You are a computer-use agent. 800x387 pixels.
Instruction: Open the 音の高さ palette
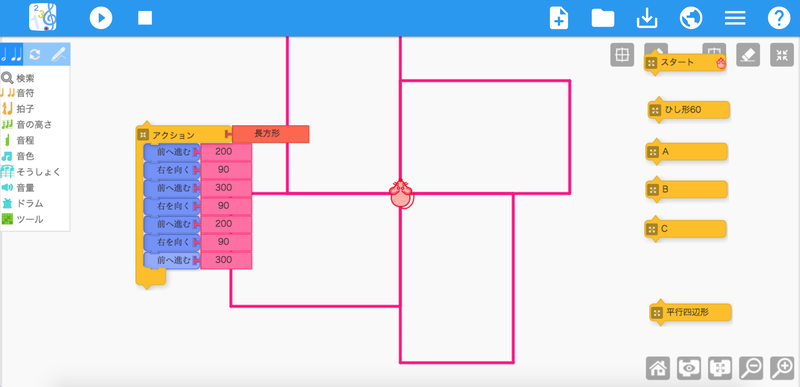point(27,124)
